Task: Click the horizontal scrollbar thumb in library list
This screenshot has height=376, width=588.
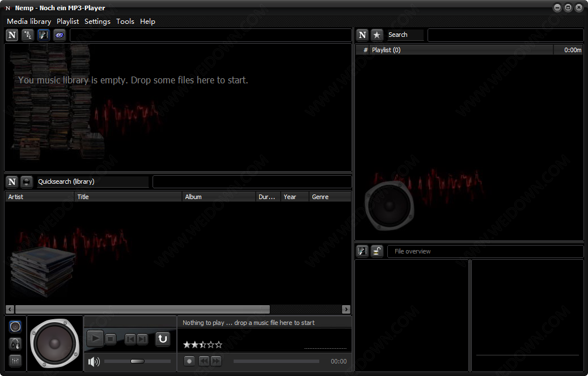Action: coord(142,309)
